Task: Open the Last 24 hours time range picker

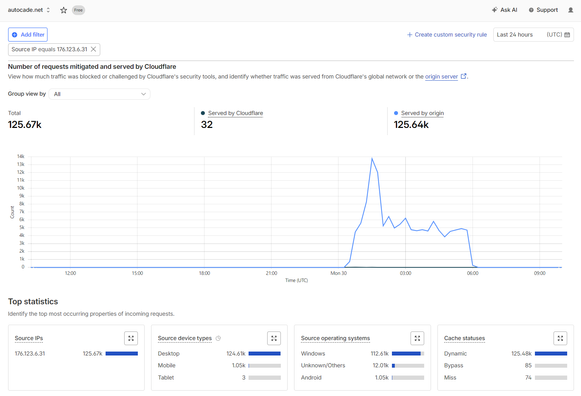Action: (533, 34)
